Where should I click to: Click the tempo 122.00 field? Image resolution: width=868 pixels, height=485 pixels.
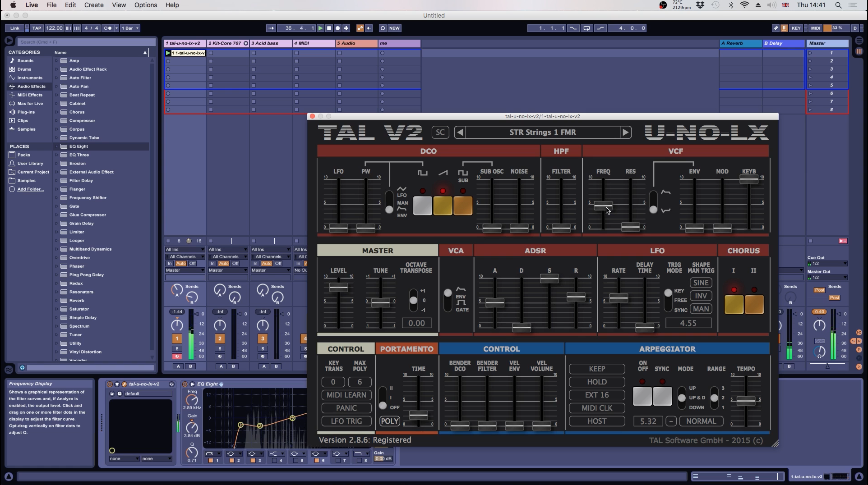pos(54,28)
